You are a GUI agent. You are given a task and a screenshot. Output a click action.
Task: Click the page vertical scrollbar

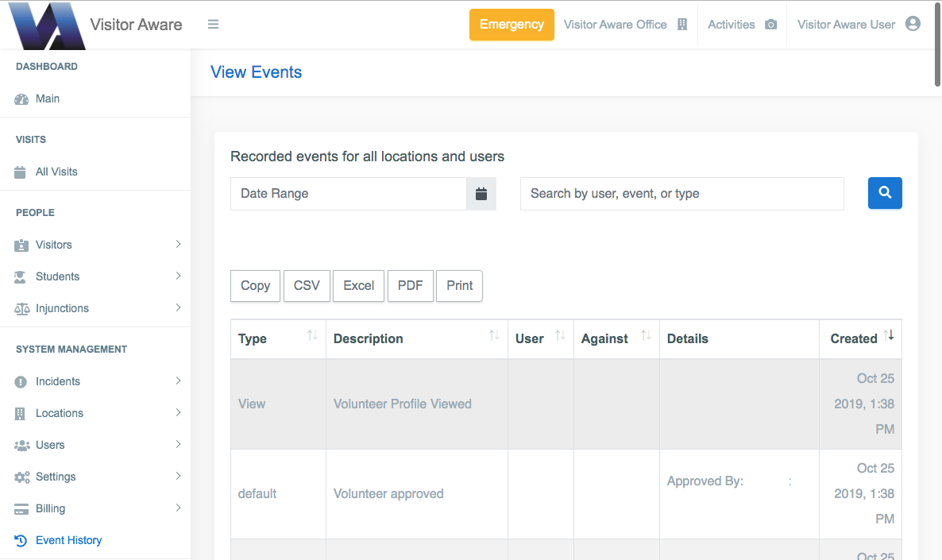coord(937,43)
